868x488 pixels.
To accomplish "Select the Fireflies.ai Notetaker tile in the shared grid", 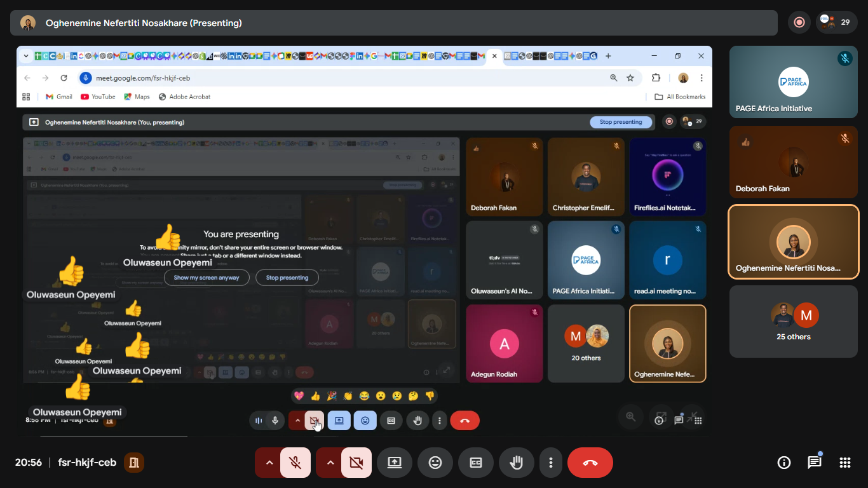I will [x=667, y=177].
